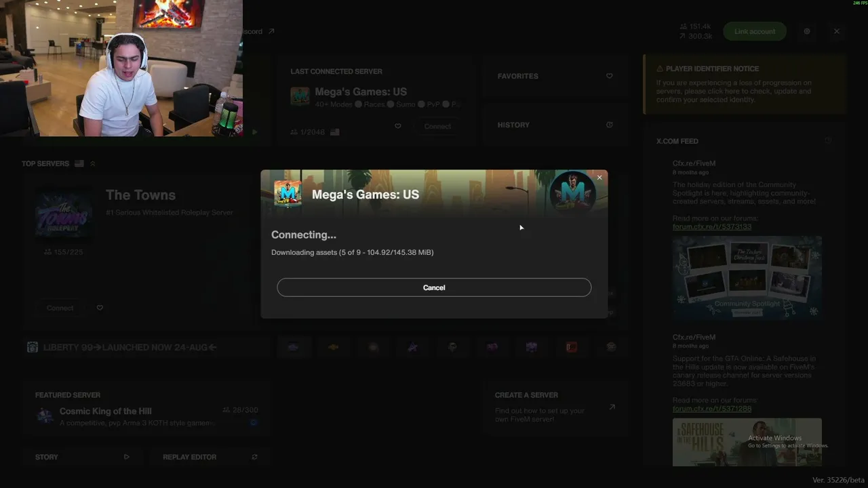Viewport: 868px width, 488px height.
Task: Click the refresh icon in the Replay Editor tile
Action: pyautogui.click(x=254, y=457)
